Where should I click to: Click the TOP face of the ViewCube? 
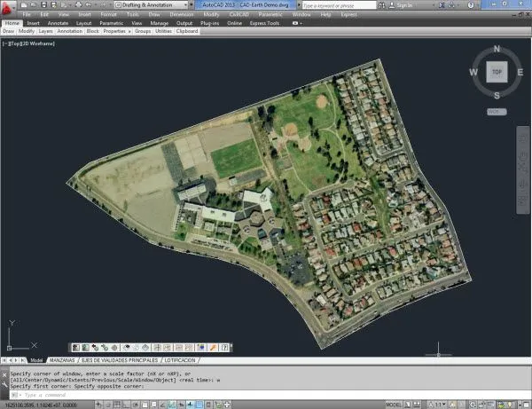click(x=497, y=72)
